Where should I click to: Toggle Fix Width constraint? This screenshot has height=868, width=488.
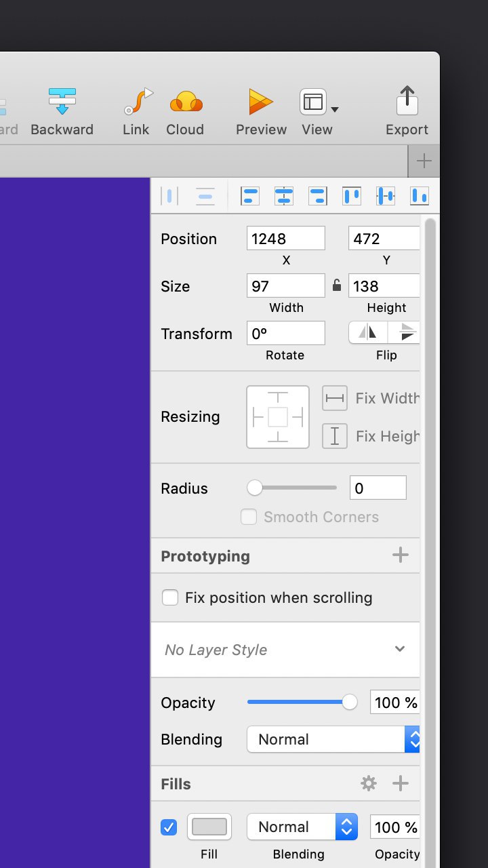(x=335, y=399)
